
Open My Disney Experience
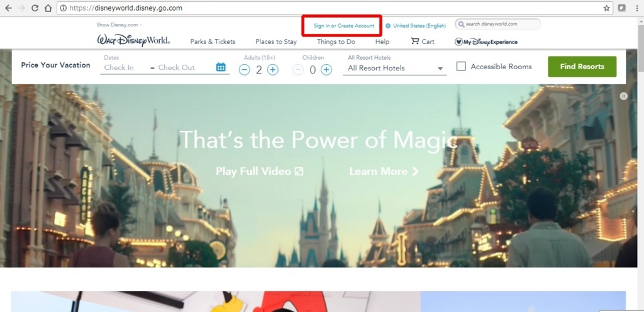(x=486, y=42)
